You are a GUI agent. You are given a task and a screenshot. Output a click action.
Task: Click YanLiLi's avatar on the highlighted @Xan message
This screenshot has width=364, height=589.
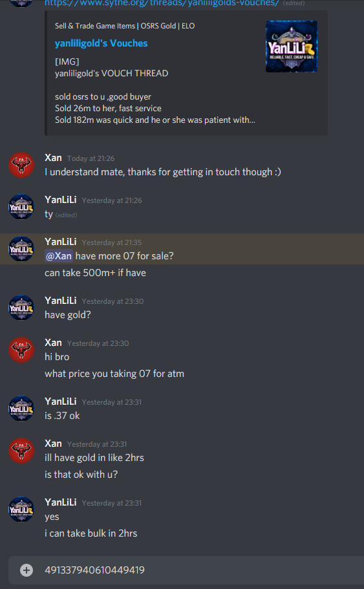coord(21,249)
